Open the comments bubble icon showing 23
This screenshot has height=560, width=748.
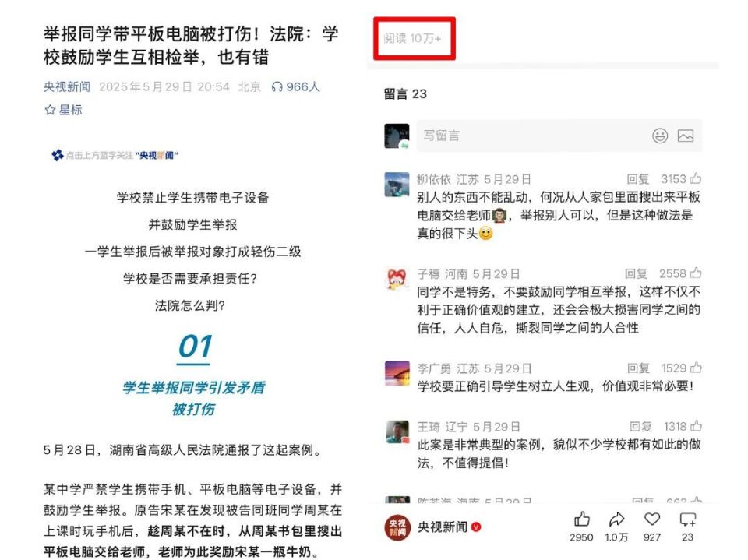coord(687,519)
